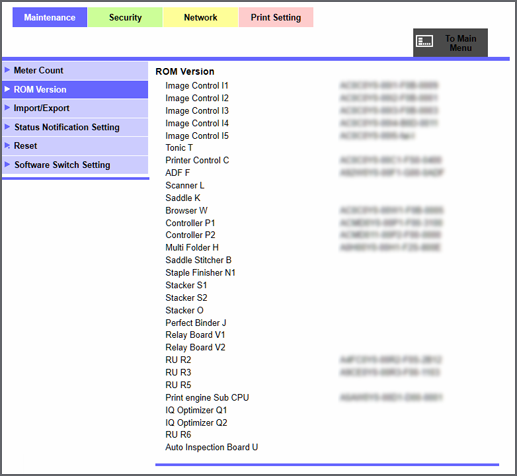The height and width of the screenshot is (476, 517).
Task: Select the Image Control I2 row label
Action: [197, 98]
